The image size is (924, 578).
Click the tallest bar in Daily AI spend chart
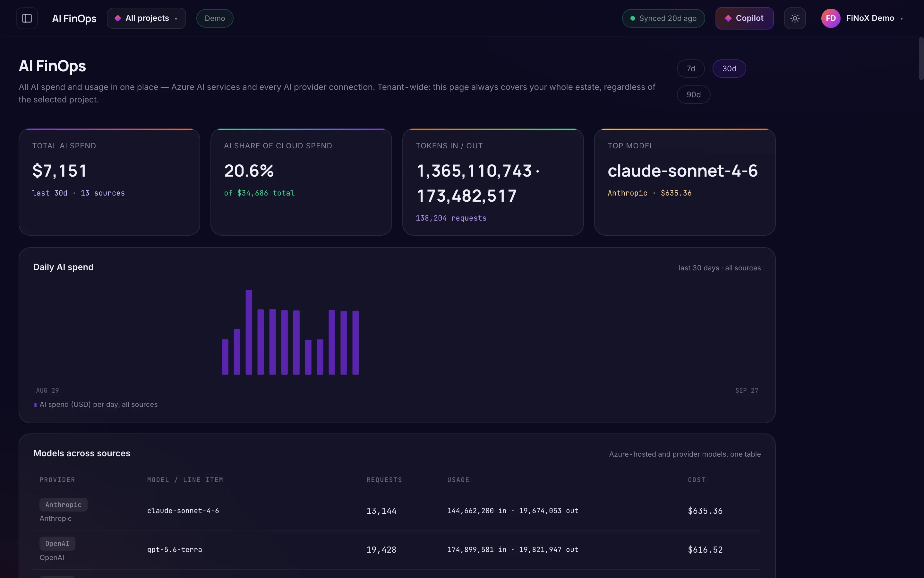pos(249,332)
